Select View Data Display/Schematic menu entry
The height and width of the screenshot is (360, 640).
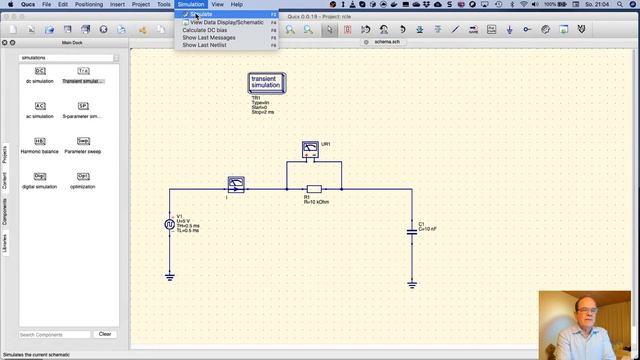click(x=227, y=22)
